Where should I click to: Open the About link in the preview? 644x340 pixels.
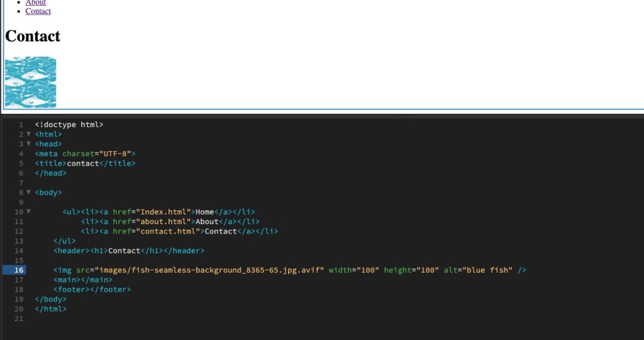35,3
